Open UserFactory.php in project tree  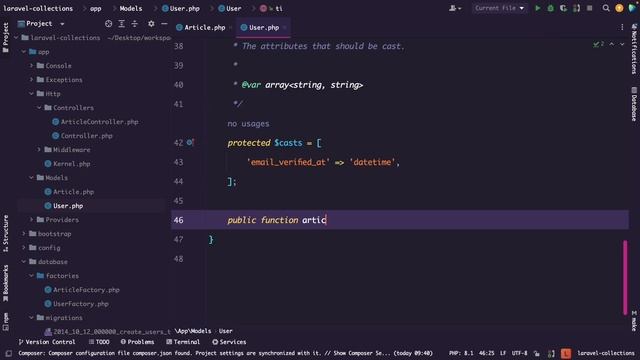[76, 304]
